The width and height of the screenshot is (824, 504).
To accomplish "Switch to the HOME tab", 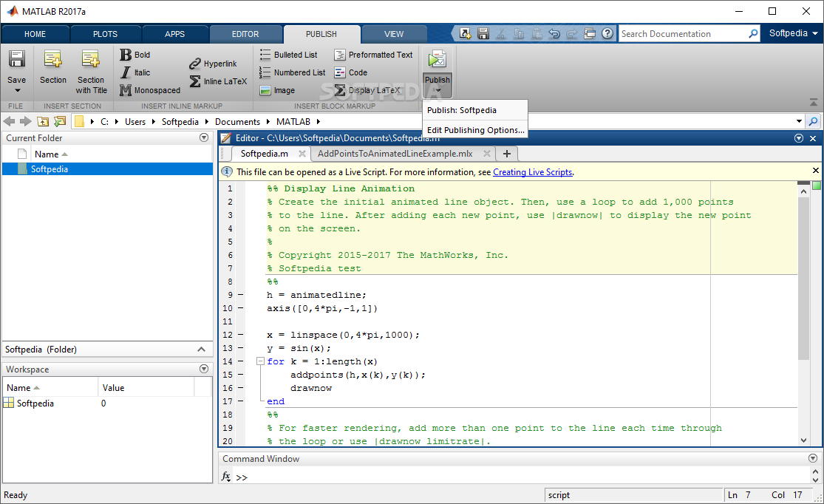I will pos(35,34).
